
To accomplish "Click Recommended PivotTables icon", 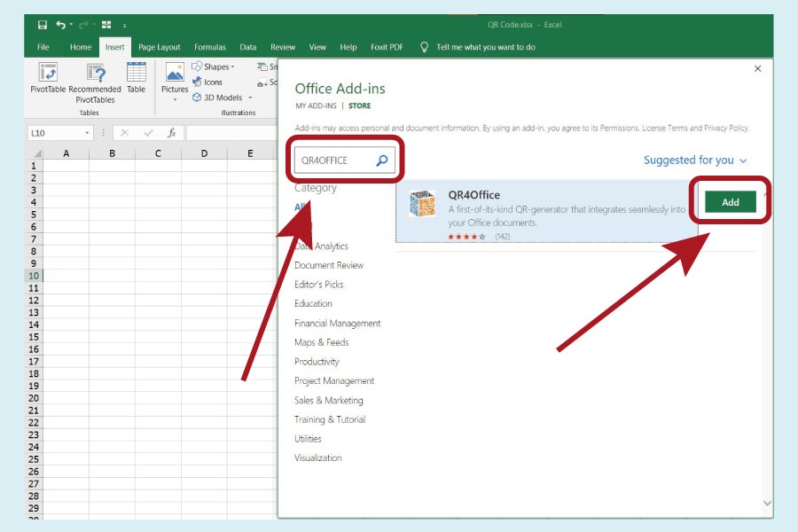I will (x=95, y=74).
